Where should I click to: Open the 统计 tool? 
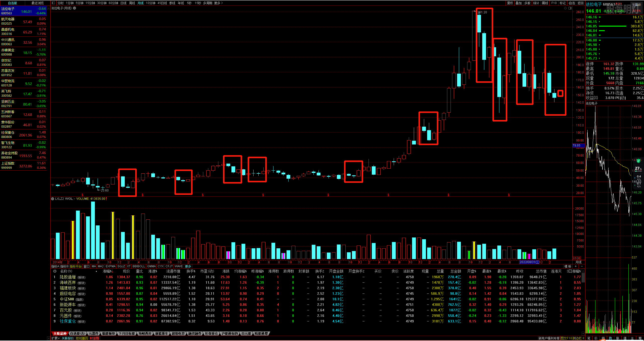tap(536, 3)
